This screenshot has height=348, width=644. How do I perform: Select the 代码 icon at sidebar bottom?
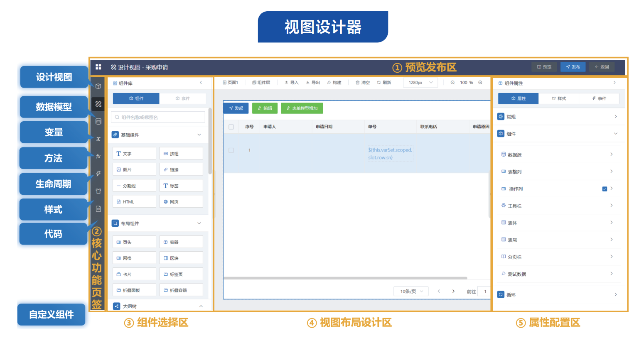point(98,208)
